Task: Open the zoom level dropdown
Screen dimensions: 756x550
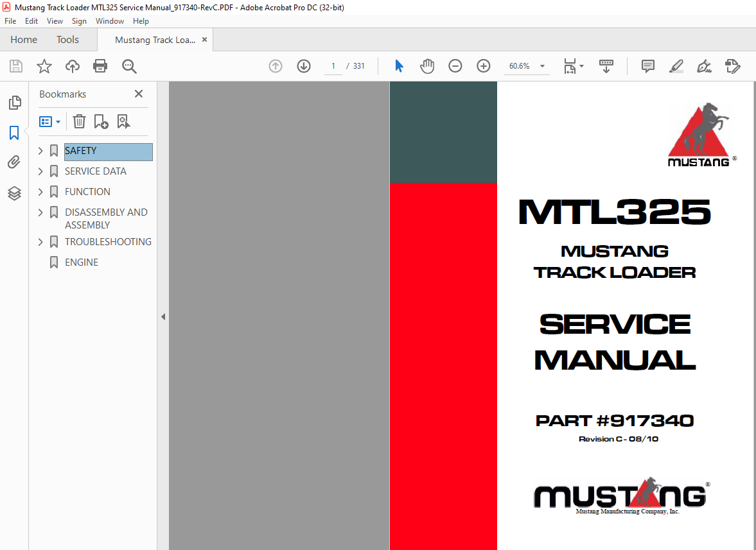Action: [542, 66]
